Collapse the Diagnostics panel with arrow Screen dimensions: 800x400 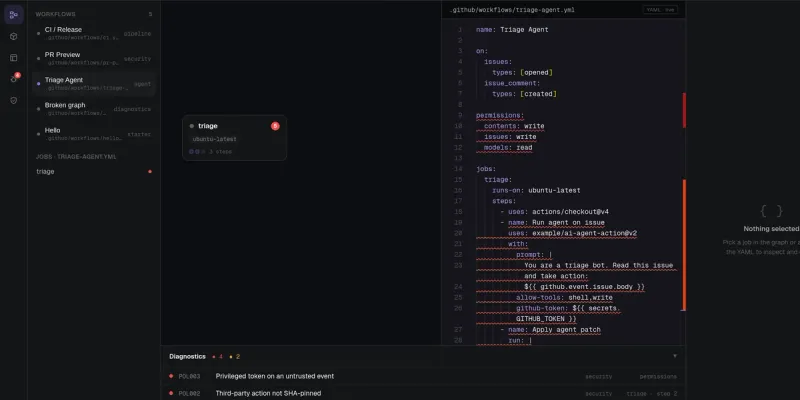coord(675,356)
